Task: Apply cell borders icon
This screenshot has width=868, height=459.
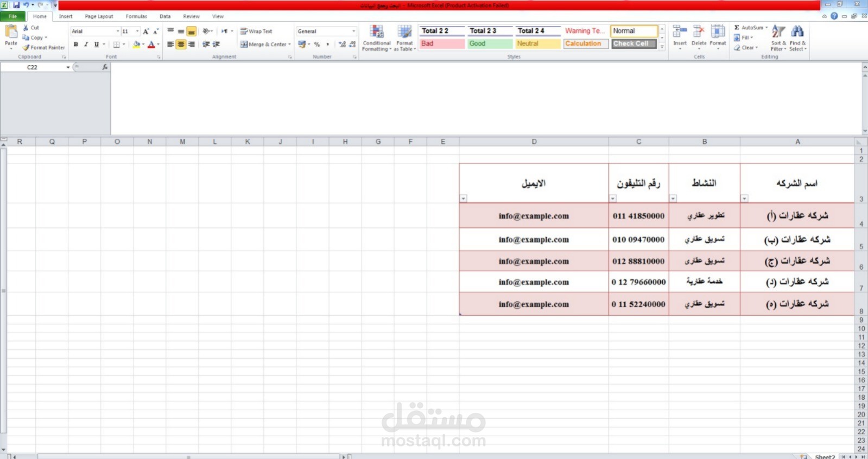Action: (x=116, y=44)
